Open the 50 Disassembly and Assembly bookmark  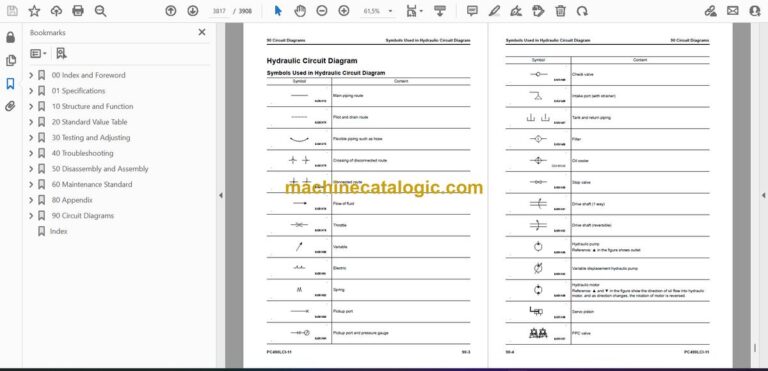100,169
